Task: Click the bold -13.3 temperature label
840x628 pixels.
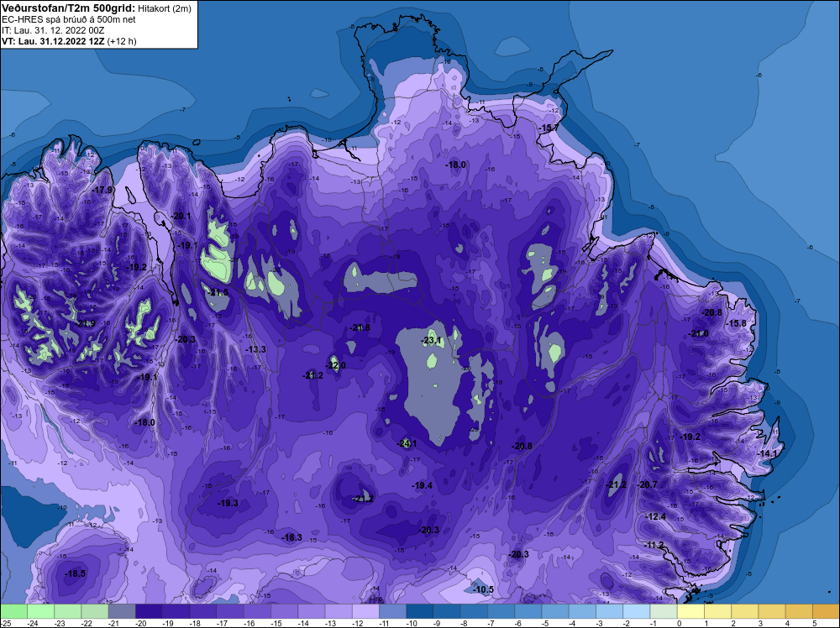Action: (x=255, y=349)
